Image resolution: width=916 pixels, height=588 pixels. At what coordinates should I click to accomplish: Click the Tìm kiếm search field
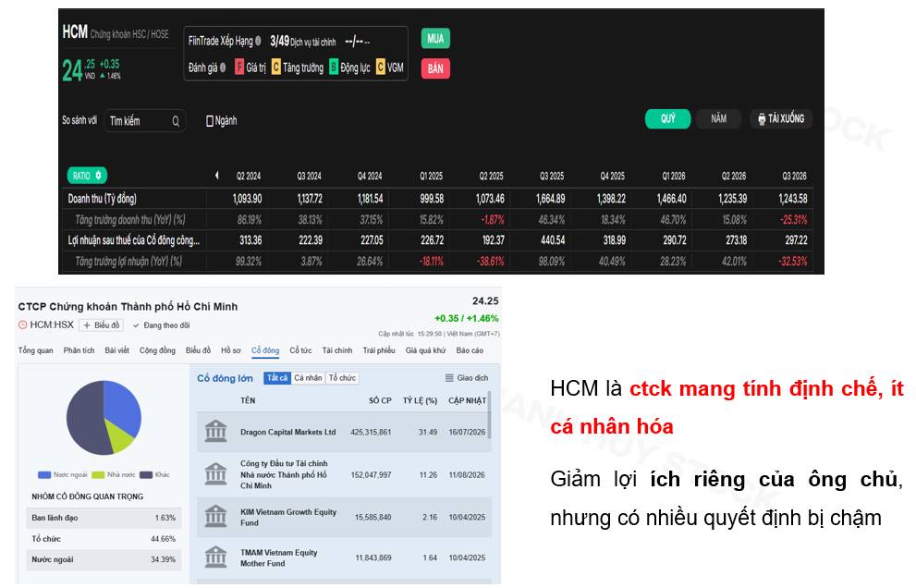click(144, 121)
